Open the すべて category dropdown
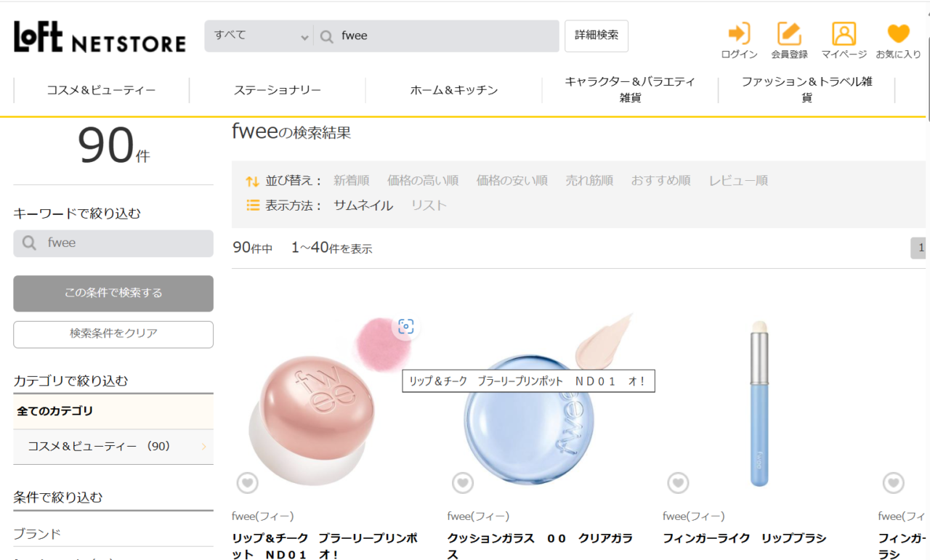930x560 pixels. 259,36
